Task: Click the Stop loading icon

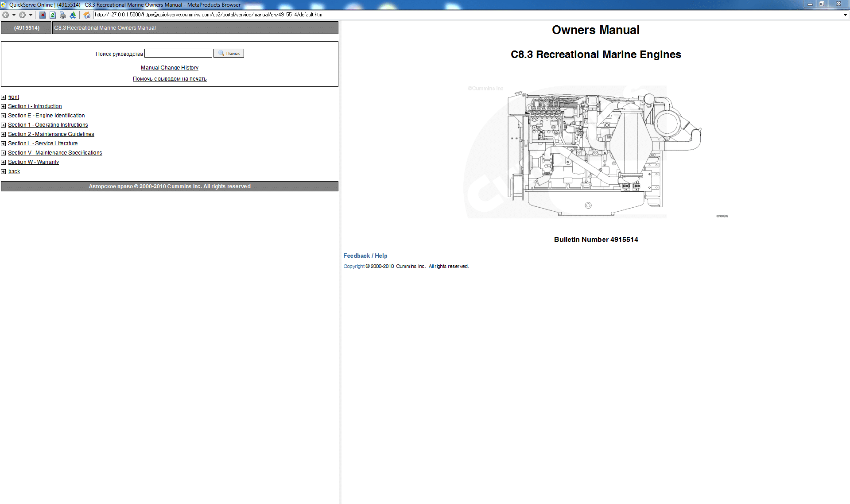Action: pos(42,15)
